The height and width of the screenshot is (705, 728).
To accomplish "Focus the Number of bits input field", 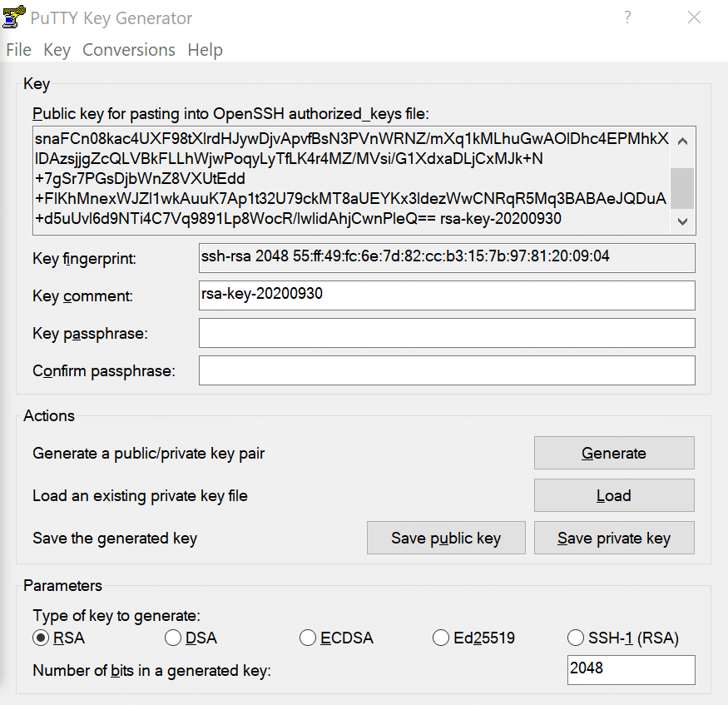I will click(x=631, y=669).
